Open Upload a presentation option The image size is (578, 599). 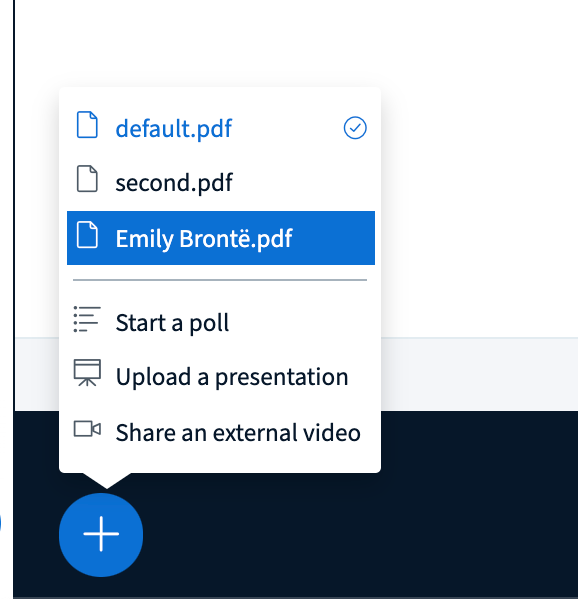coord(221,377)
